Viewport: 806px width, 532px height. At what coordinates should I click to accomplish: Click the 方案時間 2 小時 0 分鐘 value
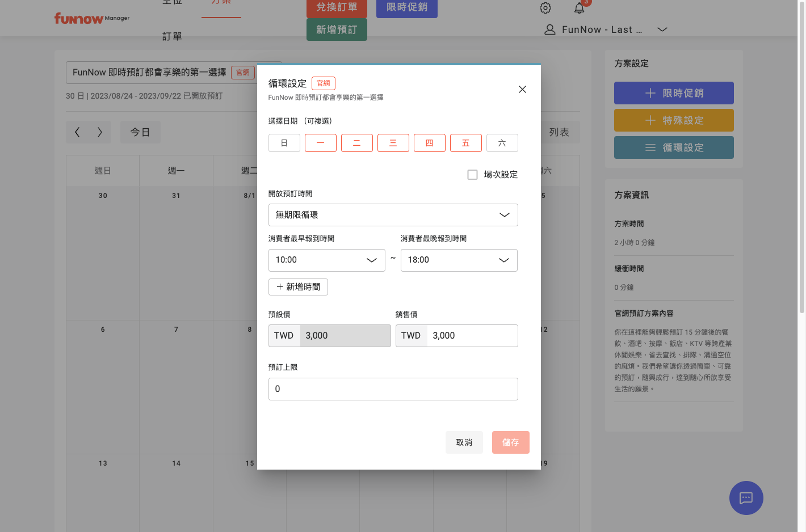point(635,243)
